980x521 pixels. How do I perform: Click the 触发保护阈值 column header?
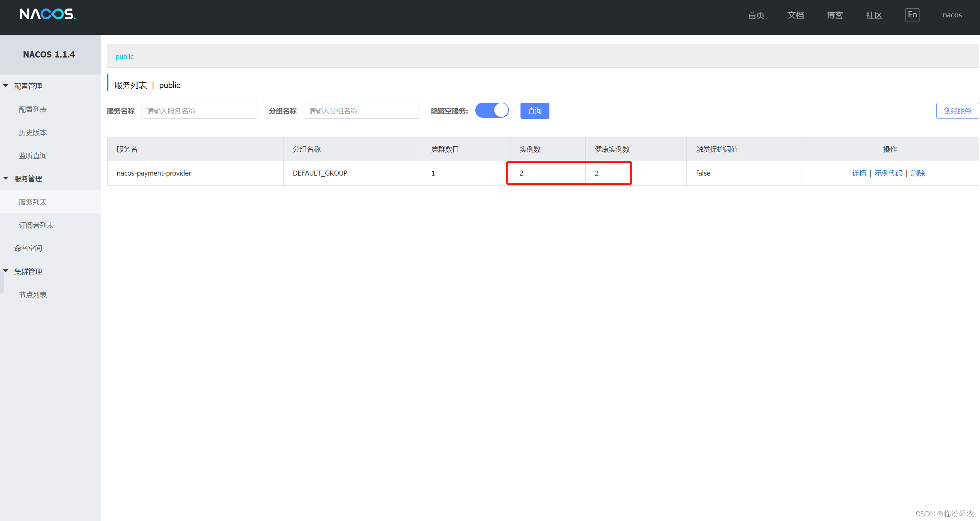coord(743,149)
